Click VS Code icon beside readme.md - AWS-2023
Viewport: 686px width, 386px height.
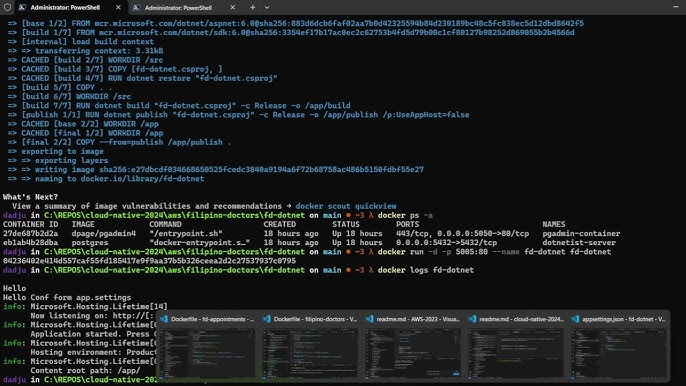370,319
